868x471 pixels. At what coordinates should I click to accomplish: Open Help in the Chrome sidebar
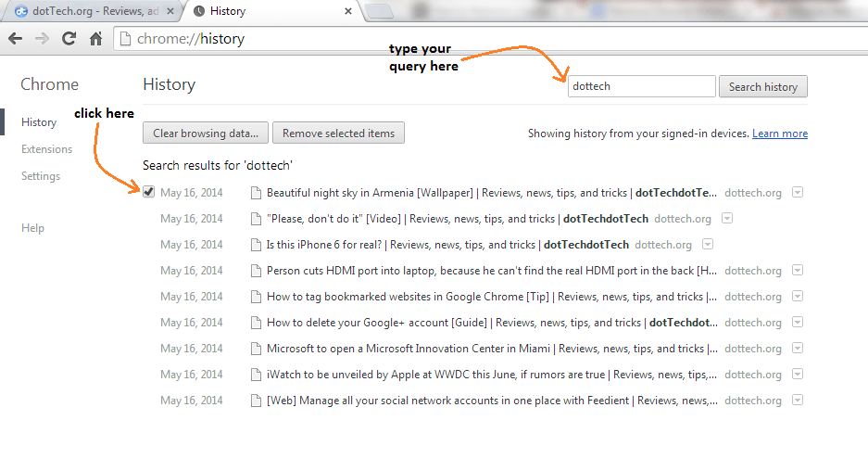(x=32, y=228)
